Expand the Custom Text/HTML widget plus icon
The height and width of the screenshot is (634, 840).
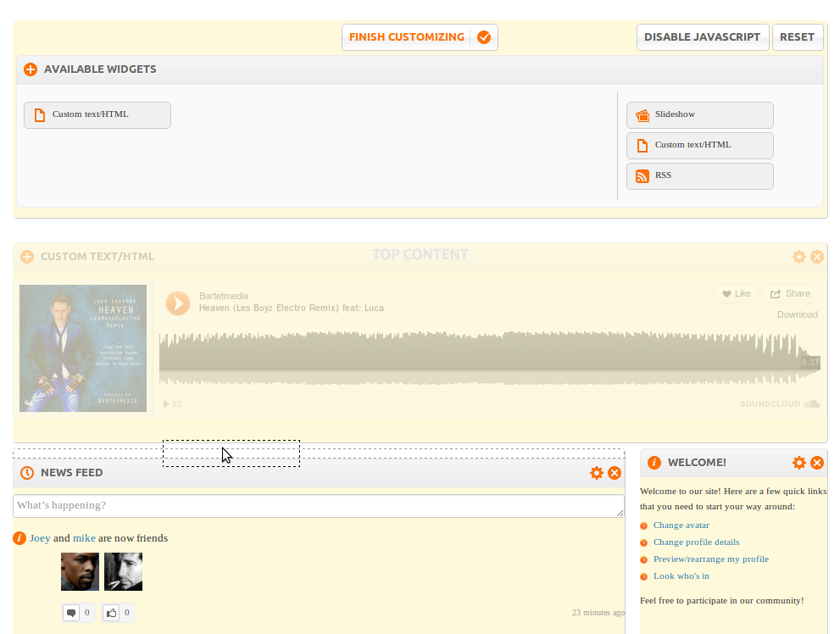pyautogui.click(x=27, y=257)
